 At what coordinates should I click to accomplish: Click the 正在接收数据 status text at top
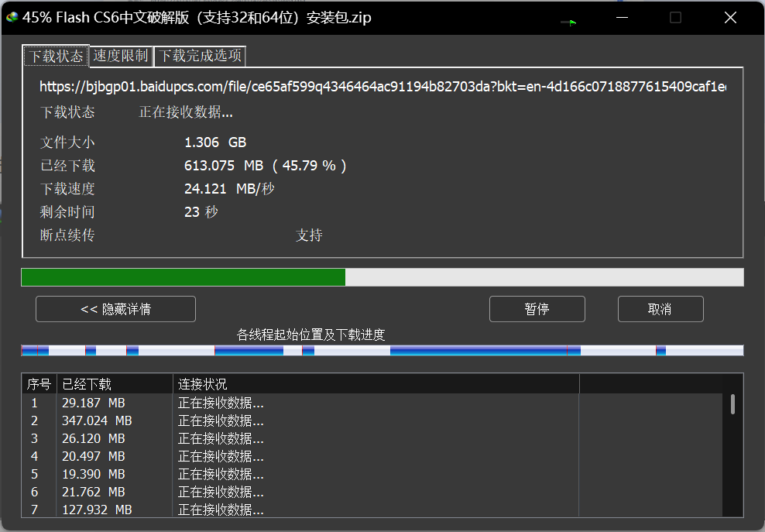pos(186,112)
